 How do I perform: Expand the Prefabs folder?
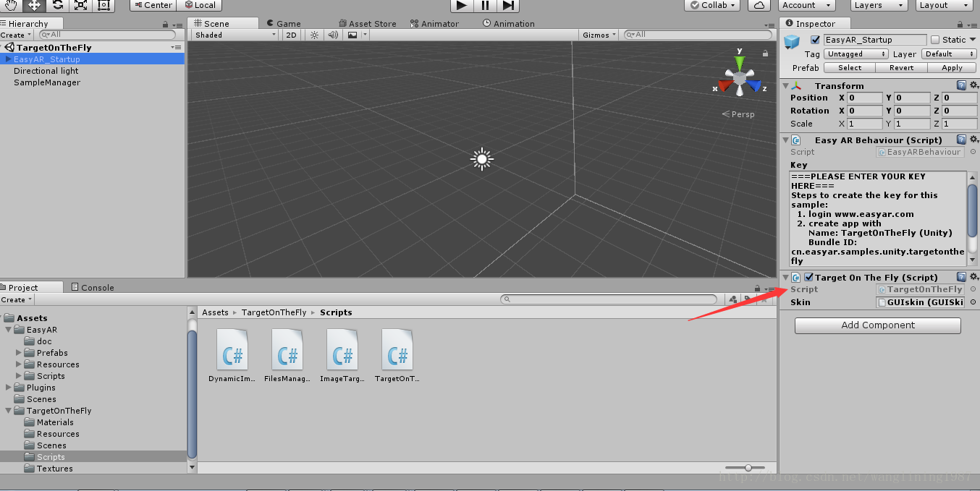coord(19,353)
